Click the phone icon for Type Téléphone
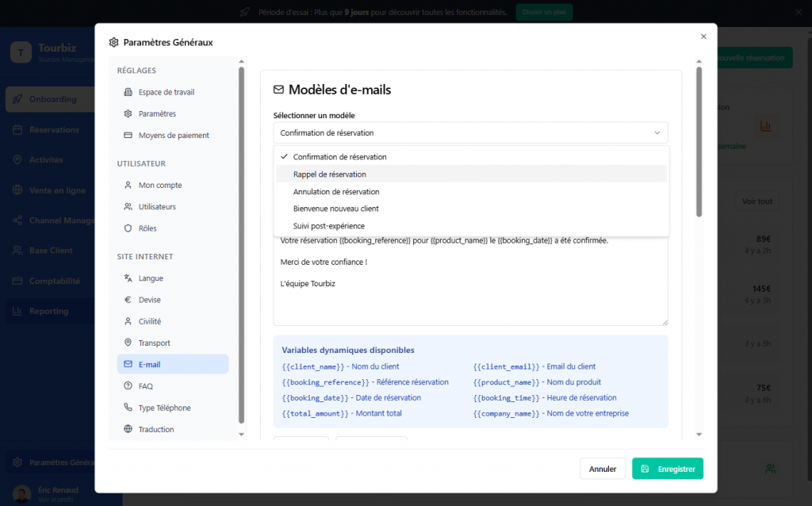The image size is (812, 506). click(x=128, y=408)
